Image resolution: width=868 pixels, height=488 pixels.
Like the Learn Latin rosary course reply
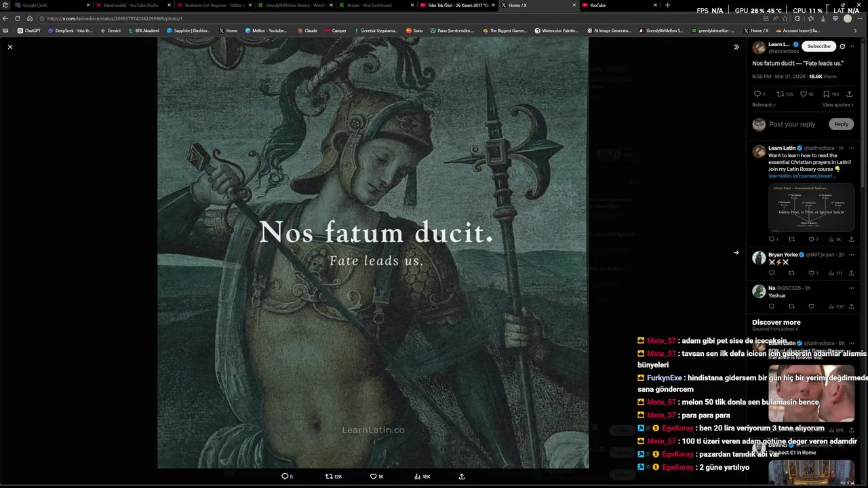[x=811, y=239]
